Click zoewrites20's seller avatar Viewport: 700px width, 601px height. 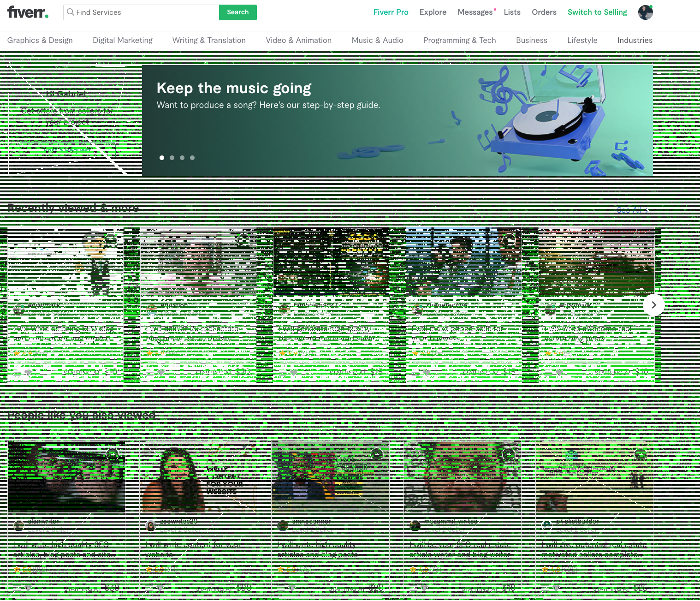tap(151, 526)
